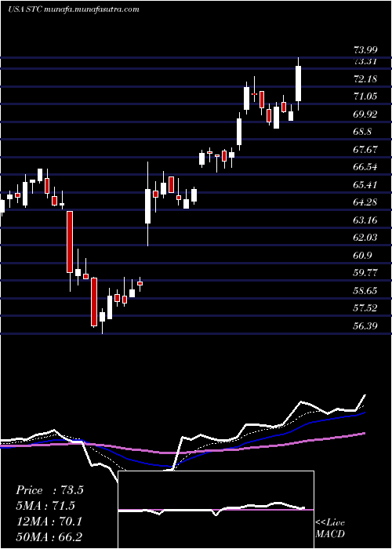Screen dimensions: 392x549
Task: Click the 64.28 price axis label
Action: coord(365,202)
